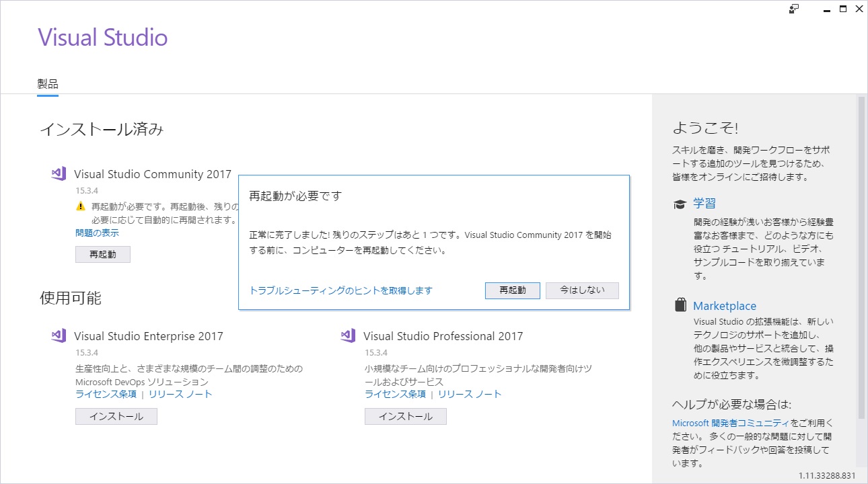Open リリース ノート link for Professional 2017
This screenshot has width=868, height=484.
coord(470,395)
